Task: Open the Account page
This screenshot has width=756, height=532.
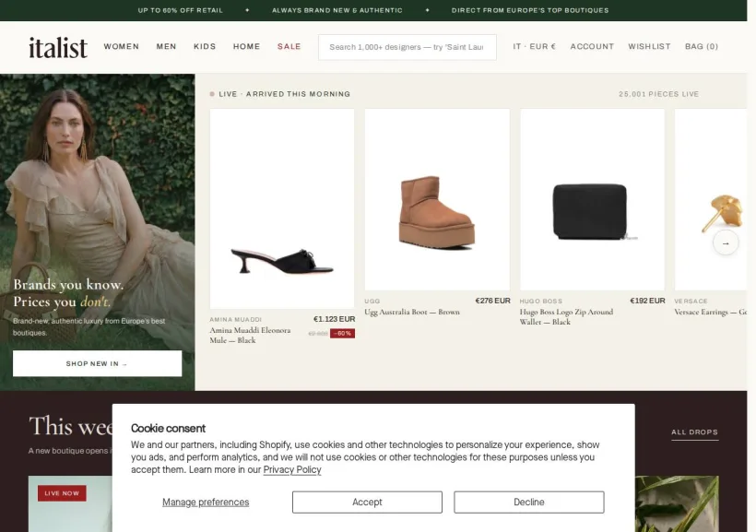Action: coord(592,46)
